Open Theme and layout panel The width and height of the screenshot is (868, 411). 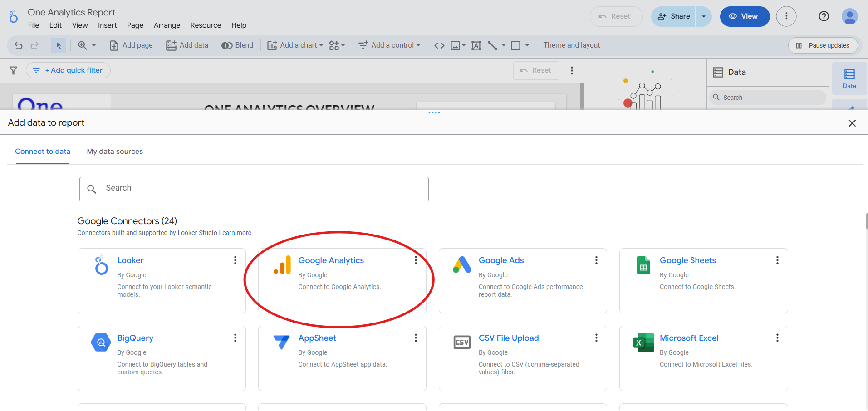tap(572, 45)
